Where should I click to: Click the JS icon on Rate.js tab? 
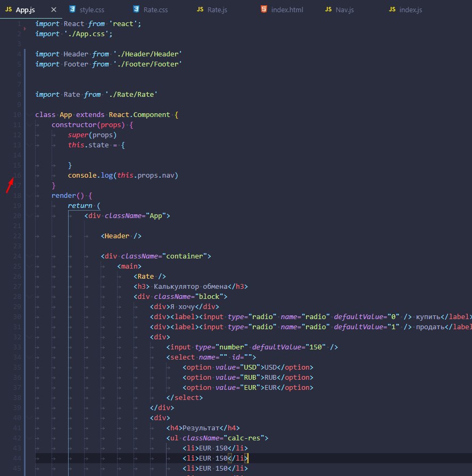tap(200, 10)
